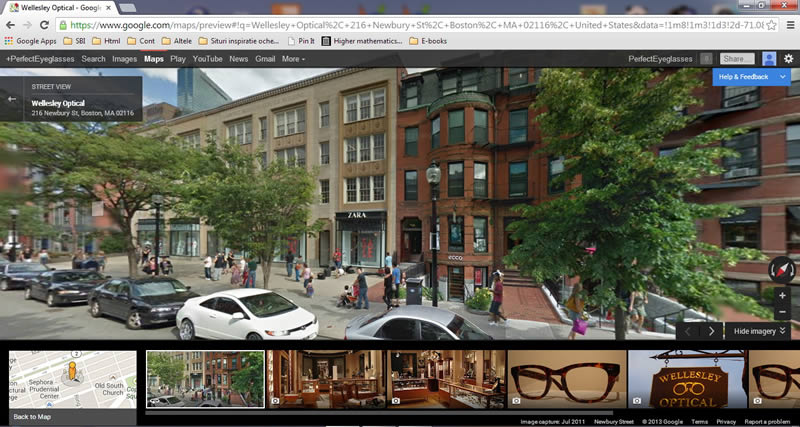Viewport: 800px width, 427px height.
Task: Open the Chrome menu hamburger icon
Action: [790, 25]
